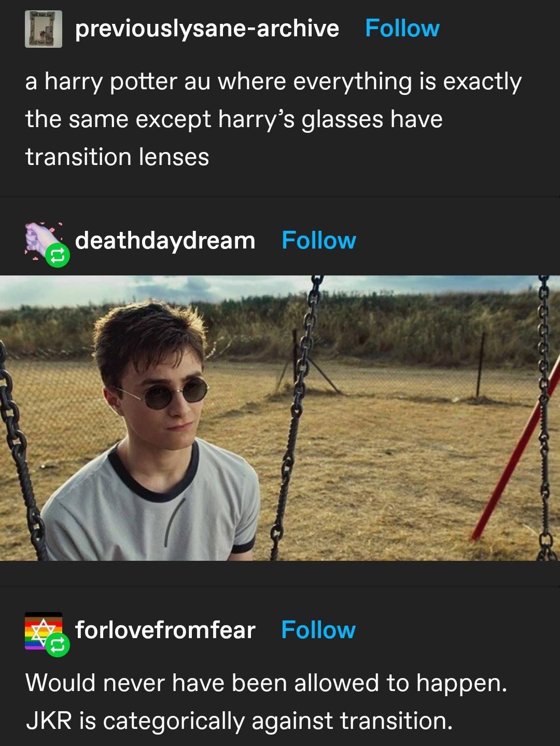Open forlovefromfear's rainbow flag avatar

tap(40, 629)
